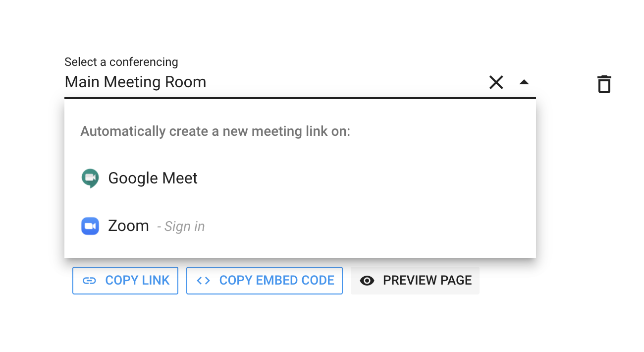Click the eye preview icon
The width and height of the screenshot is (644, 352).
tap(367, 281)
